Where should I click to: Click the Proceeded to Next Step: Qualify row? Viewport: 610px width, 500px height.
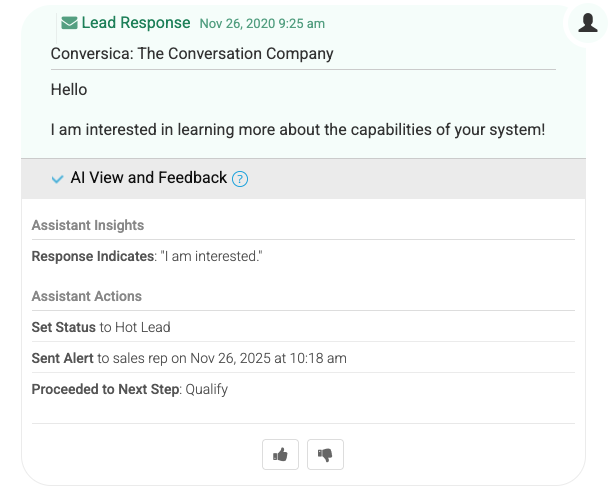pos(130,389)
